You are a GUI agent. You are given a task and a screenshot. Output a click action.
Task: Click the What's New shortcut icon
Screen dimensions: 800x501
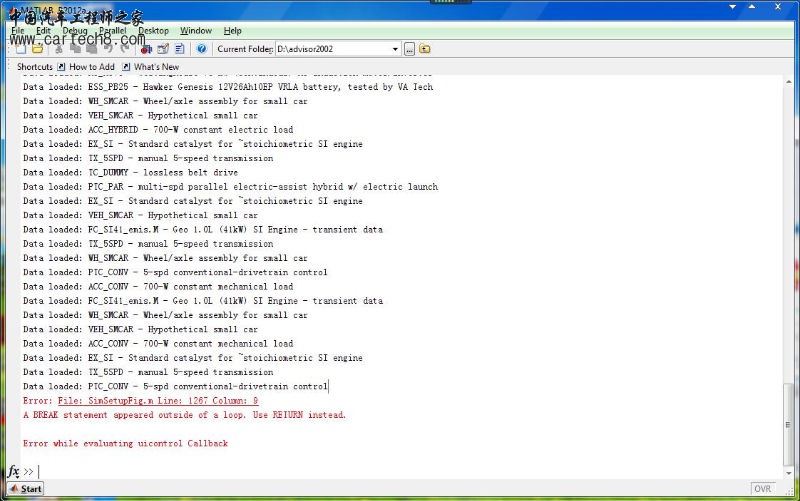tap(126, 67)
